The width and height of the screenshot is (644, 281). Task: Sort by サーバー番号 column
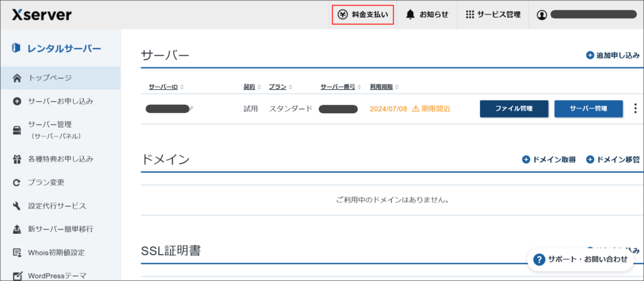pos(340,87)
